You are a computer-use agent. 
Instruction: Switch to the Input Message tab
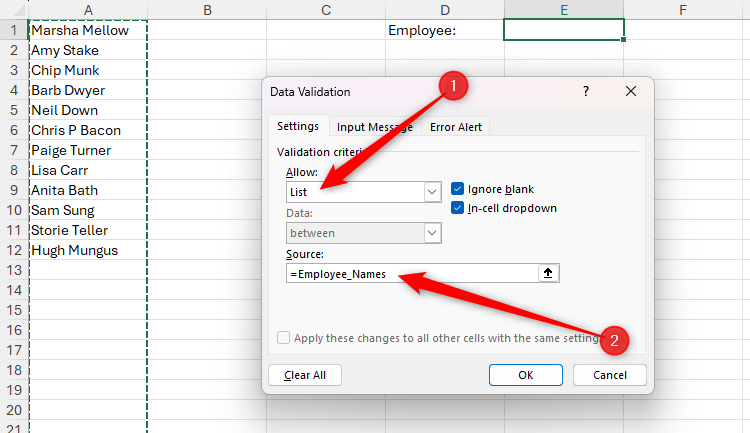(374, 127)
